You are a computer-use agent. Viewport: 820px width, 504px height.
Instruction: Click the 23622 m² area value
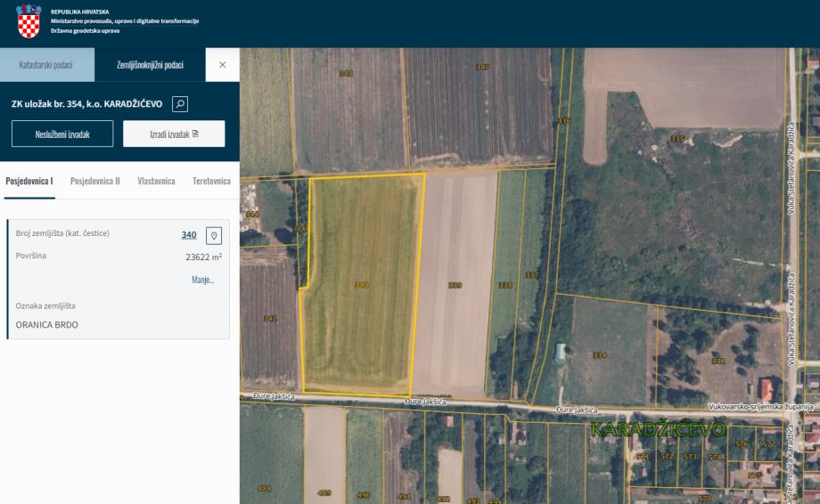point(204,256)
